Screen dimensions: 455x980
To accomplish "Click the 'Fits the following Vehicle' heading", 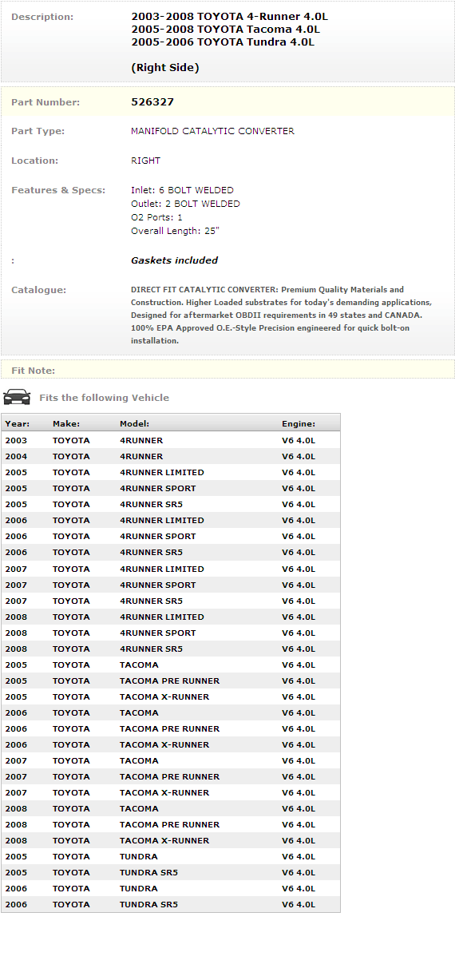I will coord(104,398).
